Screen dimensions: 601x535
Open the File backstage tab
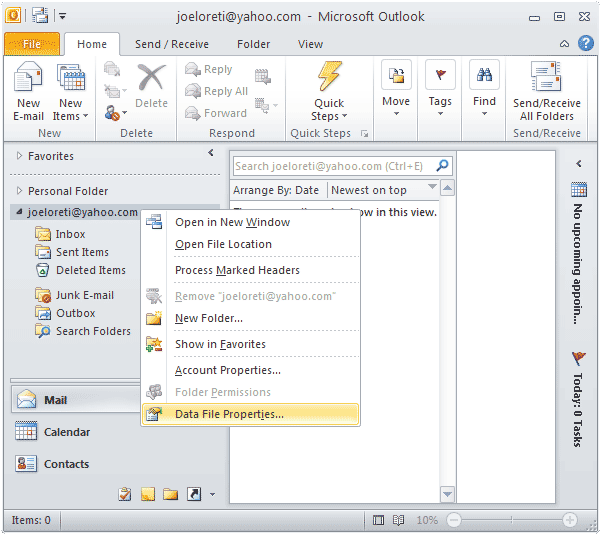(x=31, y=44)
